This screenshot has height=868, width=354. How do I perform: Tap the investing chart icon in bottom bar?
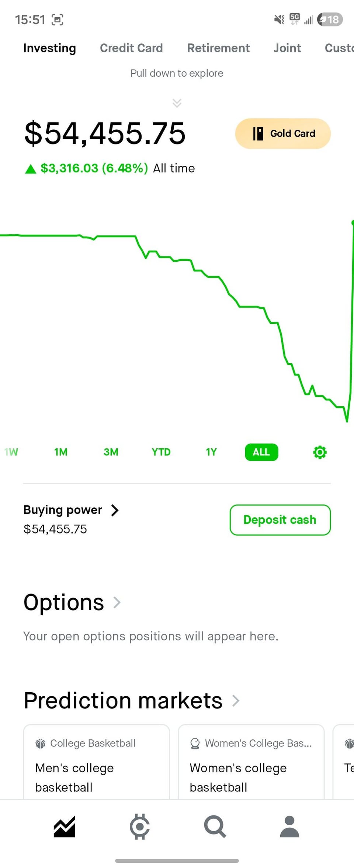(x=65, y=827)
